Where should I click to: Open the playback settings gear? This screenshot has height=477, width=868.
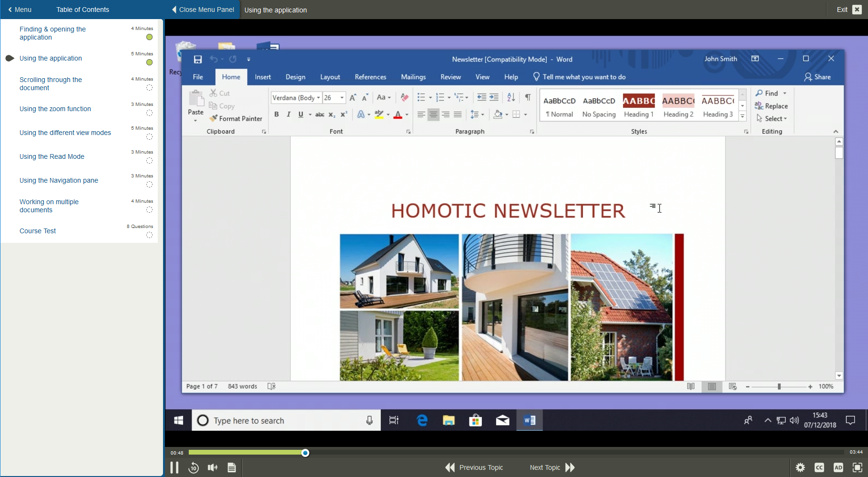point(801,467)
